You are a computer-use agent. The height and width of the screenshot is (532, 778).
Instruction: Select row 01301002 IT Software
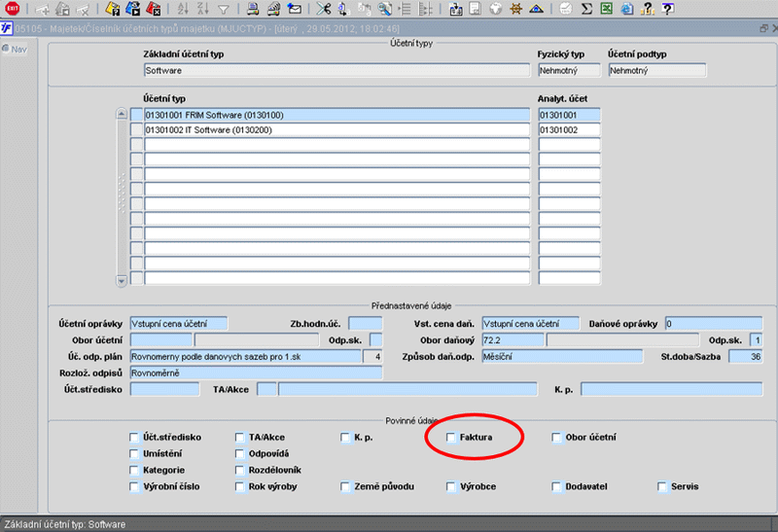(336, 130)
